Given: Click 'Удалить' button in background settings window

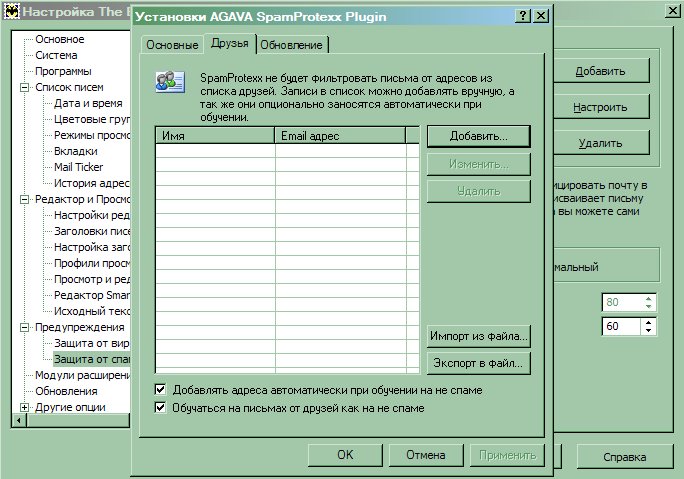Looking at the screenshot, I should tap(601, 143).
